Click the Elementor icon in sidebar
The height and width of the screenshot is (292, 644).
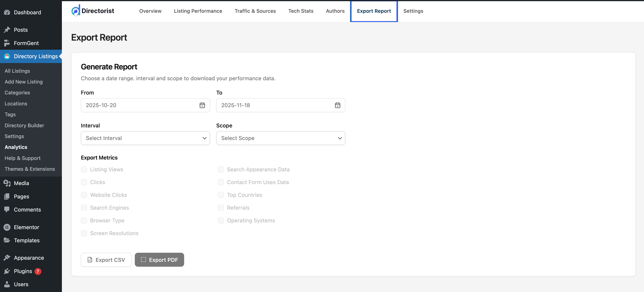tap(7, 227)
